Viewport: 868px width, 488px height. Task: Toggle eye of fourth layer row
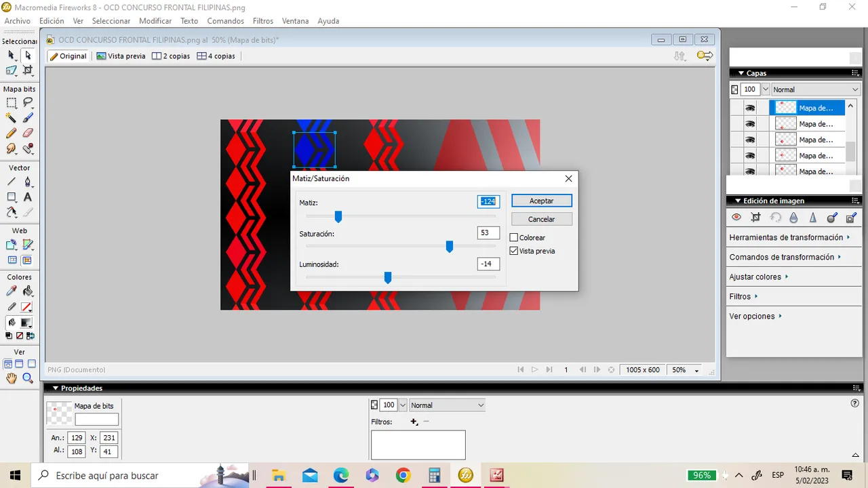coord(750,156)
